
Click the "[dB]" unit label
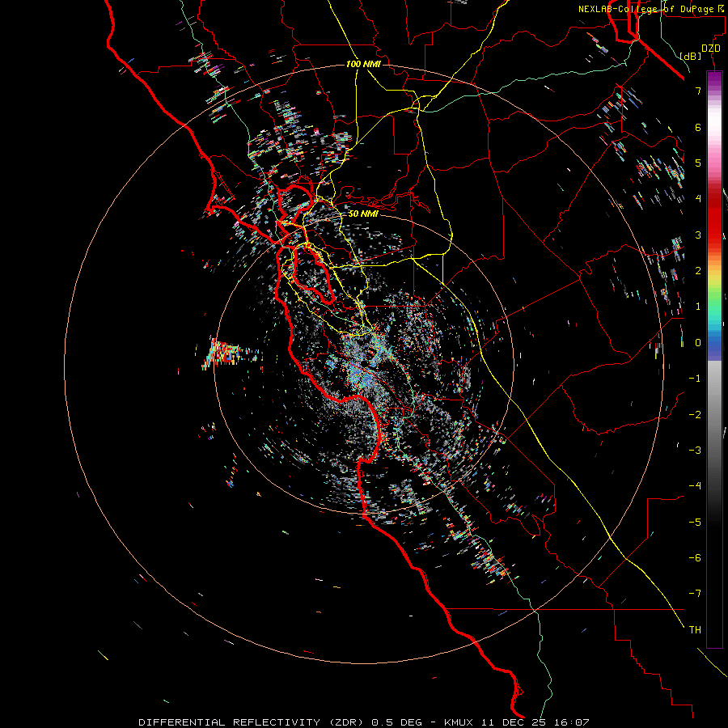(690, 56)
